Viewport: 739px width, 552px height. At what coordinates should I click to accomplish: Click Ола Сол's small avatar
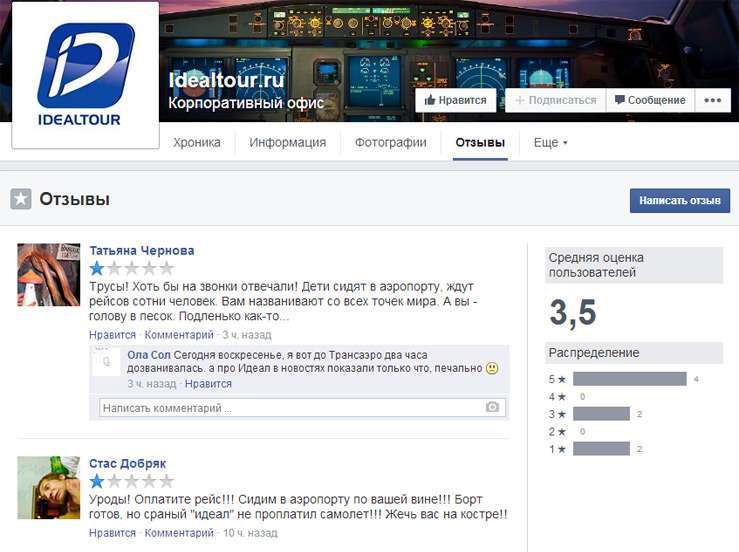click(106, 362)
